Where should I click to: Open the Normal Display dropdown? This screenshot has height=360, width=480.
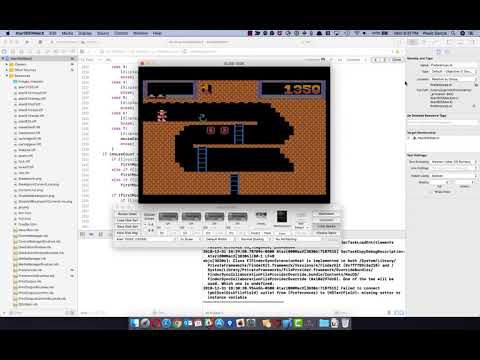coord(255,239)
